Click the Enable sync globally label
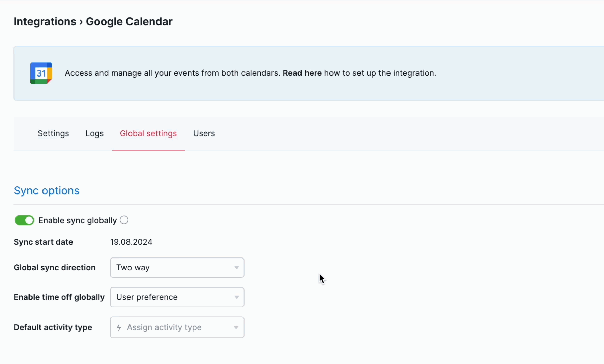Image resolution: width=604 pixels, height=364 pixels. tap(78, 220)
